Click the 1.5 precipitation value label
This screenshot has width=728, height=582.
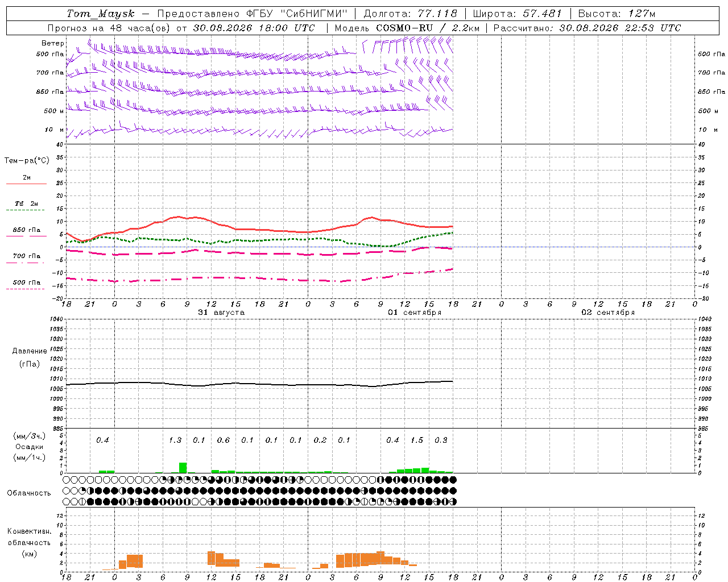[417, 440]
